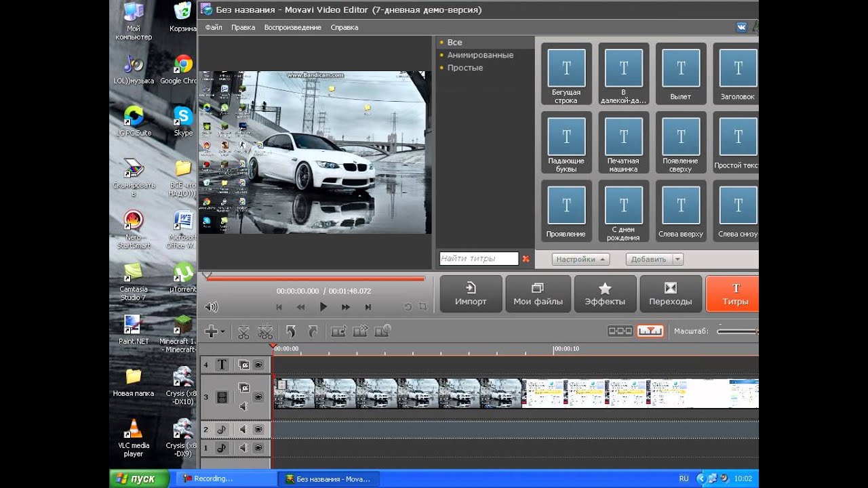The image size is (868, 488).
Task: Click the Найти титры search field
Action: click(x=479, y=259)
